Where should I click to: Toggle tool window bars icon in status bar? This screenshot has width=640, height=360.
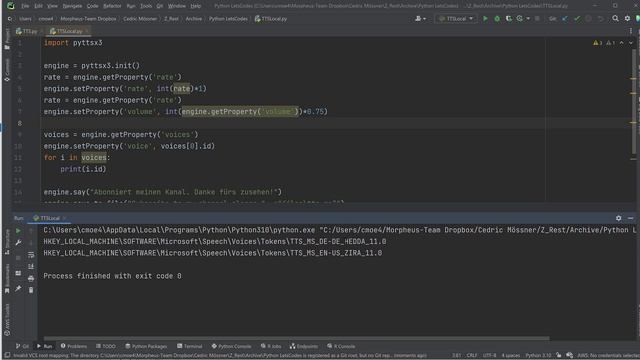(7, 356)
